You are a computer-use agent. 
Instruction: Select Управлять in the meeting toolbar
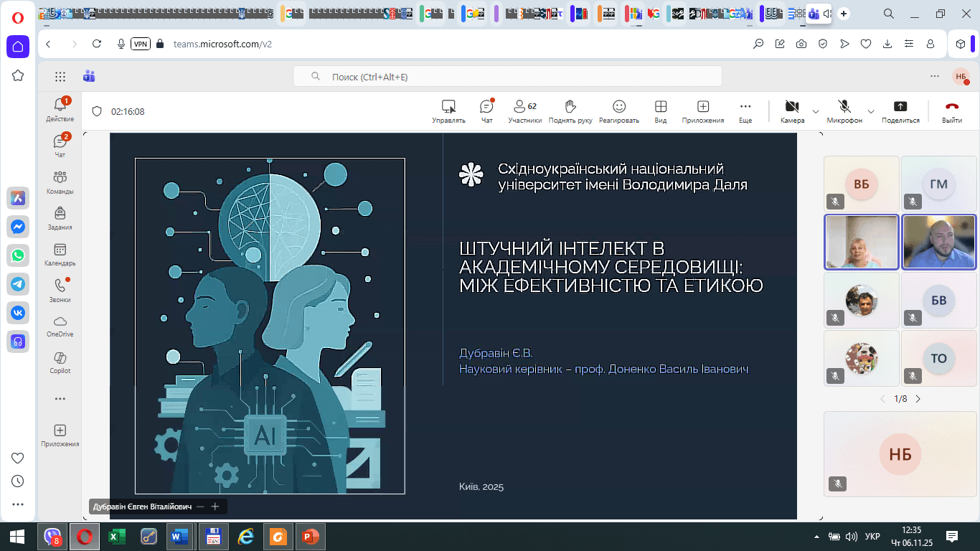(x=448, y=111)
